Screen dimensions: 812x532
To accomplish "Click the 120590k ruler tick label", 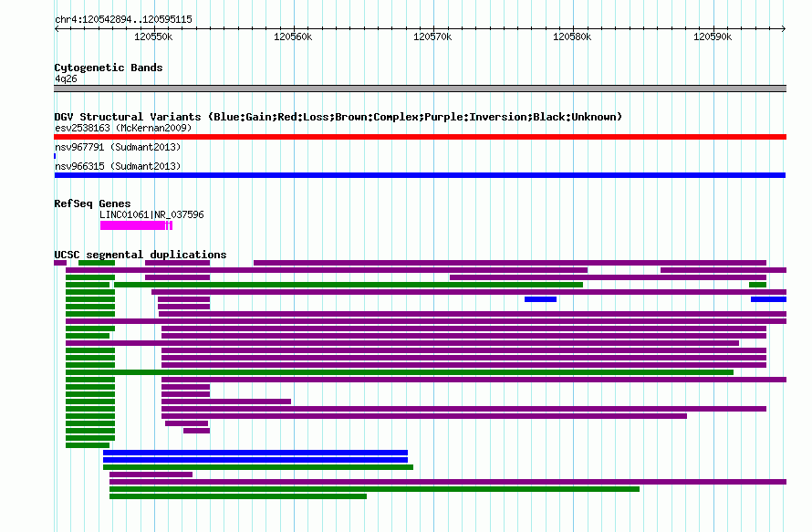I will 713,37.
